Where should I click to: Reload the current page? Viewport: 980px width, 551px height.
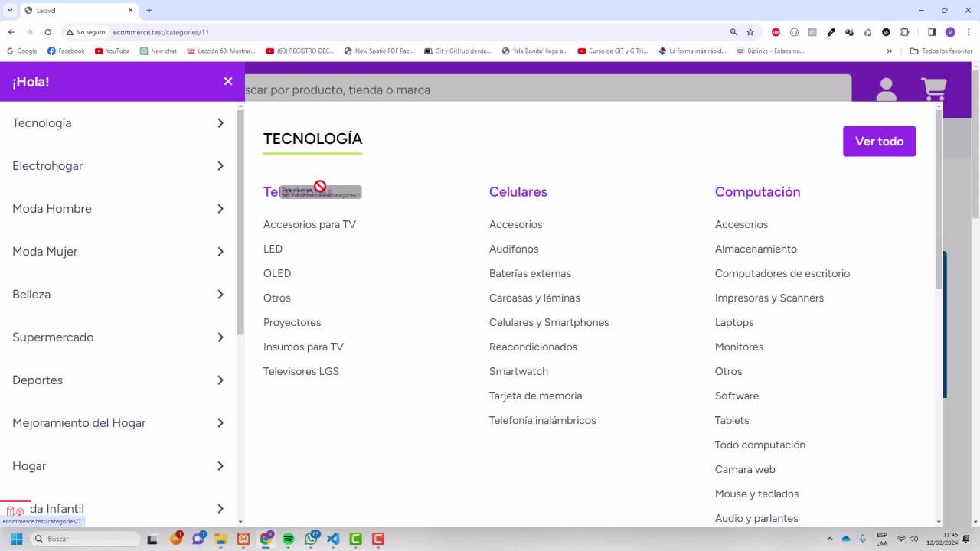[47, 32]
